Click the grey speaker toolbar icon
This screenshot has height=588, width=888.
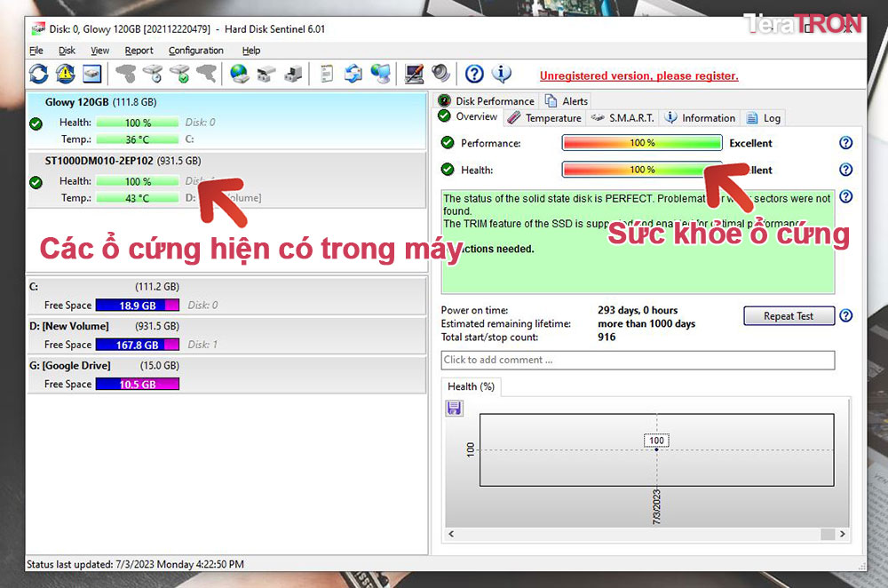coord(440,74)
